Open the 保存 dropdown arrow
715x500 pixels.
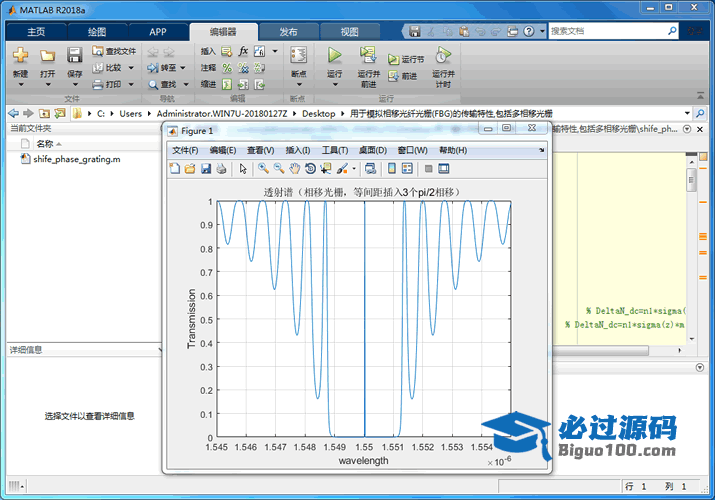[x=75, y=84]
